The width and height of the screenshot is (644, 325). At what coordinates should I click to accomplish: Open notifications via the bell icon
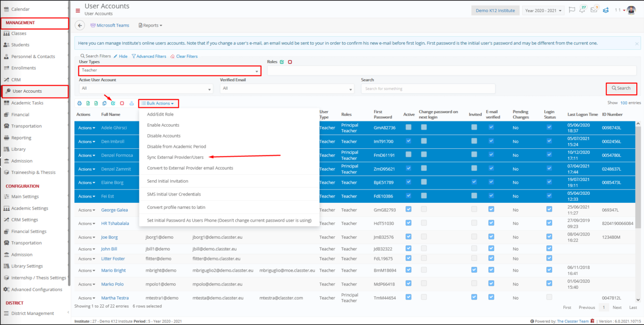(x=582, y=9)
